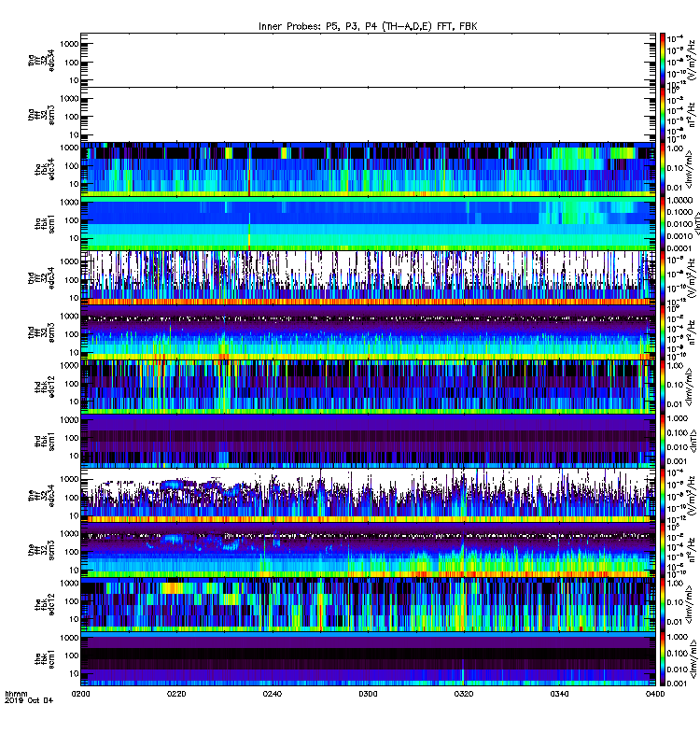
Task: Select the 0340 time axis label
Action: pyautogui.click(x=559, y=694)
